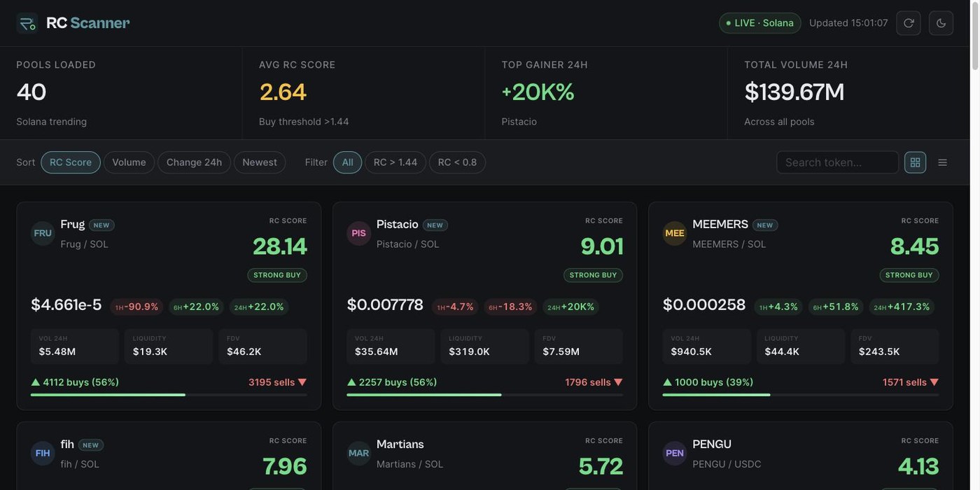Sort pools by Newest
Image resolution: width=980 pixels, height=490 pixels.
click(260, 162)
